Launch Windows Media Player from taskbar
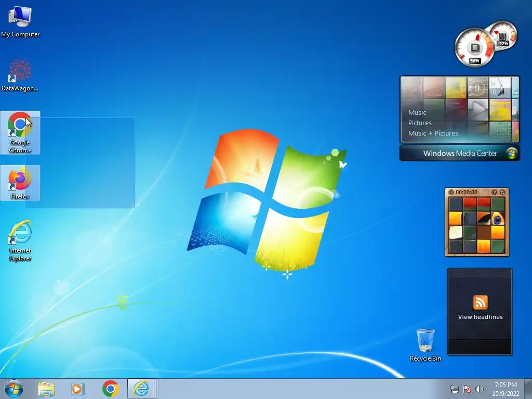Image resolution: width=532 pixels, height=399 pixels. 77,389
